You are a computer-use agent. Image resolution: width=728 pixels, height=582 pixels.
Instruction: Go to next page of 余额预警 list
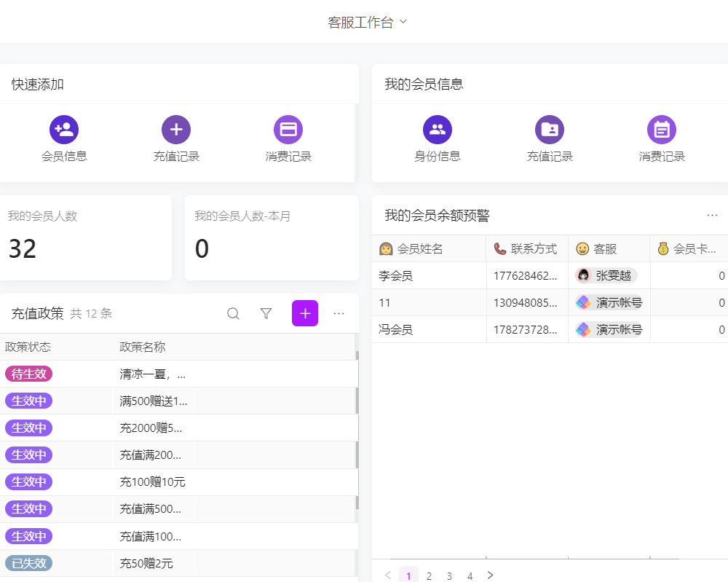pyautogui.click(x=491, y=575)
